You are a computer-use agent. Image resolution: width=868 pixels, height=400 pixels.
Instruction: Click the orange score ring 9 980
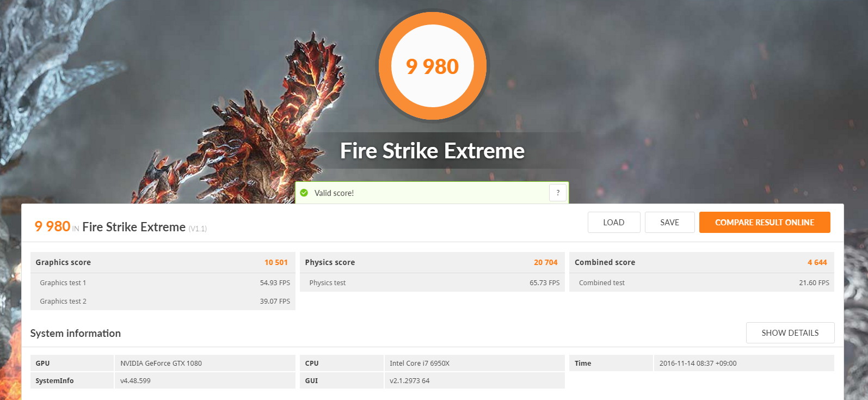(433, 66)
